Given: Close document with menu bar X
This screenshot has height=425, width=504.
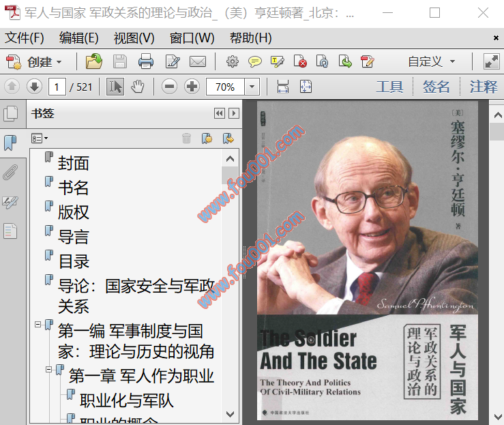Looking at the screenshot, I should pos(496,38).
